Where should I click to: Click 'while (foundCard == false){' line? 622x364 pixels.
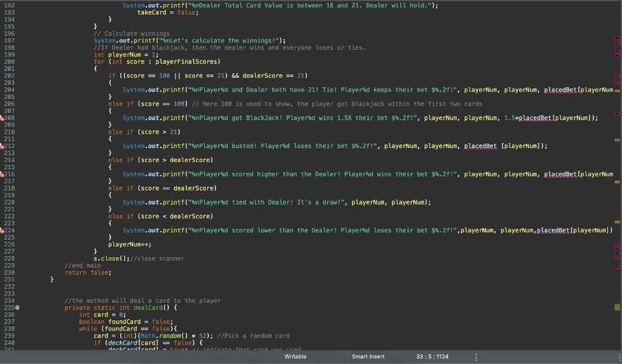(128, 329)
